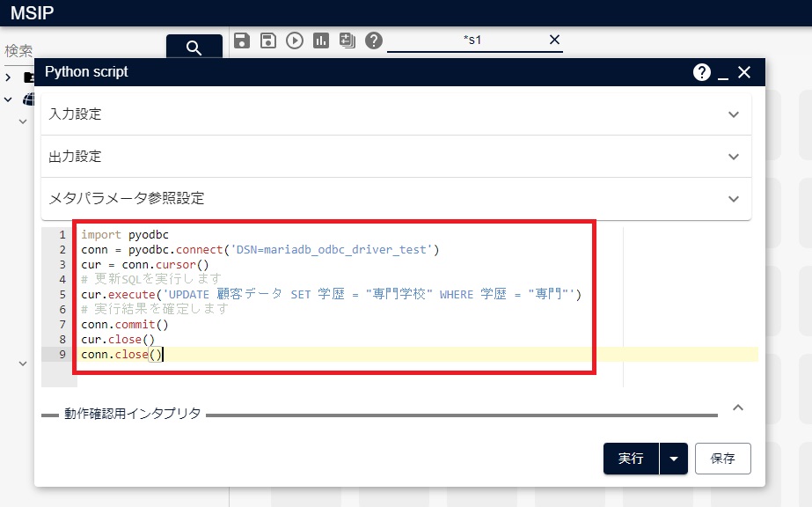Click the Python script dialog title

(x=86, y=71)
